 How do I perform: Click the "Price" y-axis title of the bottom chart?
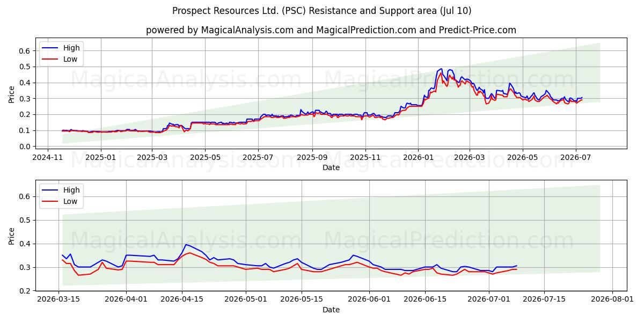(x=11, y=236)
